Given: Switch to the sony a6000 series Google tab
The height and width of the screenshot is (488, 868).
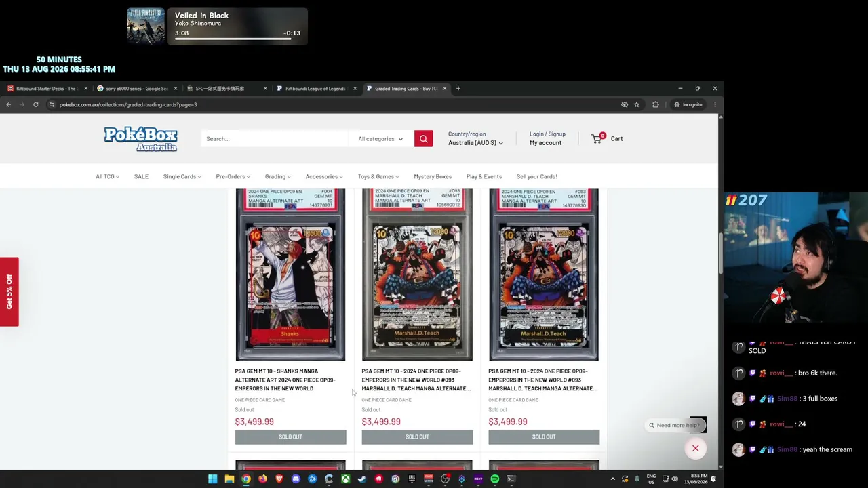Looking at the screenshot, I should (136, 88).
